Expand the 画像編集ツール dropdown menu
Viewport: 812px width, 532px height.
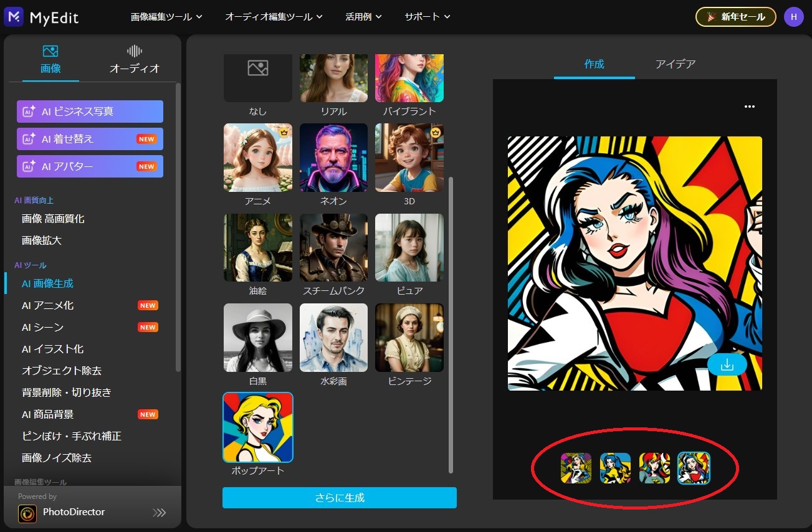click(x=166, y=17)
